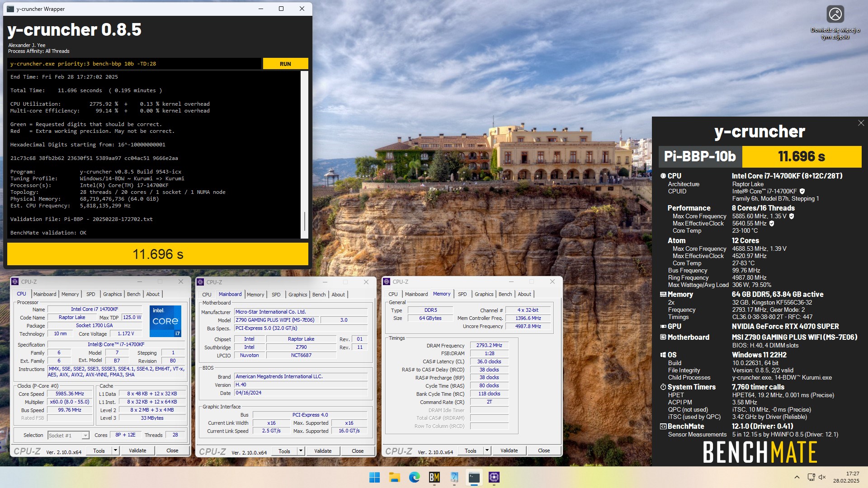The width and height of the screenshot is (868, 488).
Task: Click the Close button in the Mainboard CPU-Z window
Action: click(358, 451)
